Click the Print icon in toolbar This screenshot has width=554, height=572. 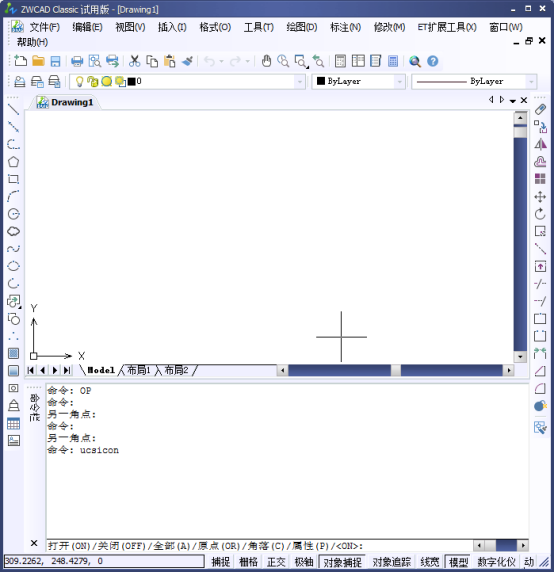click(77, 61)
